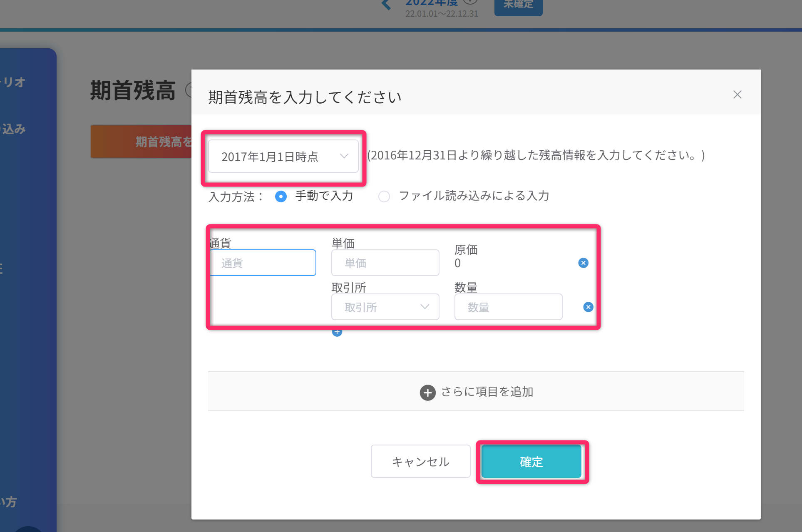Click the キャンセル button
This screenshot has width=802, height=532.
coord(420,461)
